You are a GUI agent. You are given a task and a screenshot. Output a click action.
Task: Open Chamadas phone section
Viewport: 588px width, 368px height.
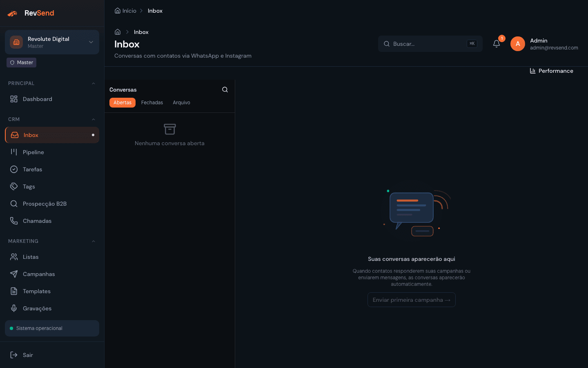click(37, 221)
